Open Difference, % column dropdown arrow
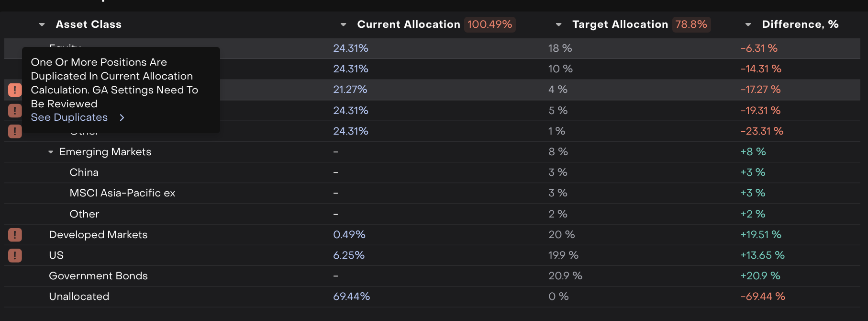Screen dimensions: 868x321 pos(748,24)
